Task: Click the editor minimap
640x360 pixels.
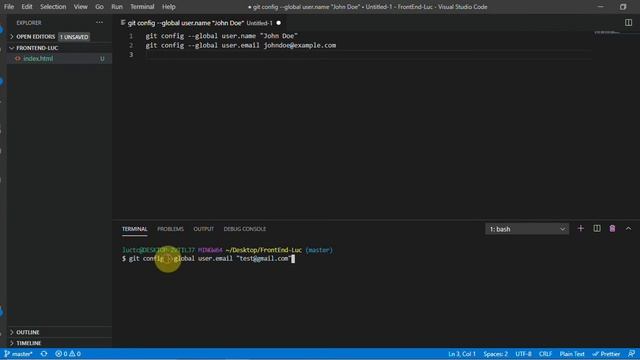Action: [x=608, y=33]
